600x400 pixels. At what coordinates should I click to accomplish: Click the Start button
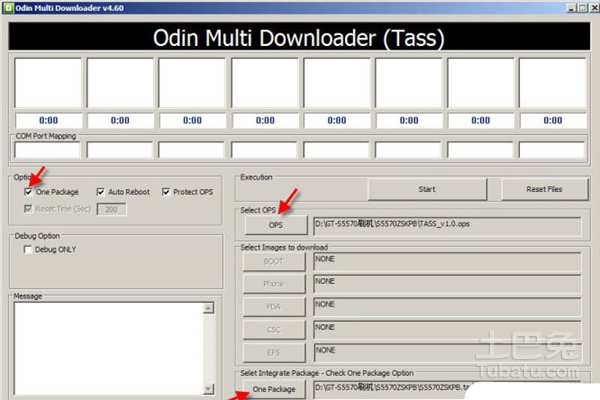tap(427, 189)
